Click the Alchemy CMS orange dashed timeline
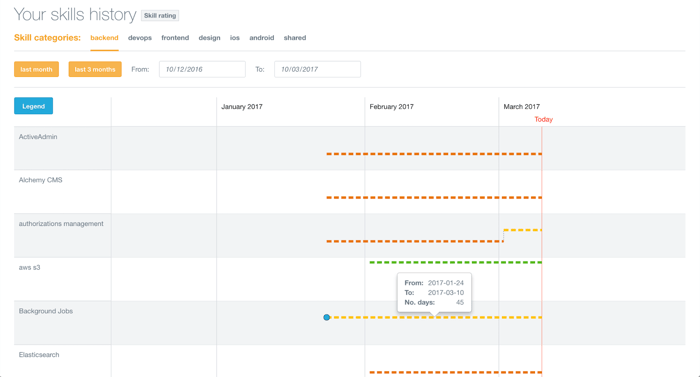Viewport: 700px width, 377px height. (434, 197)
